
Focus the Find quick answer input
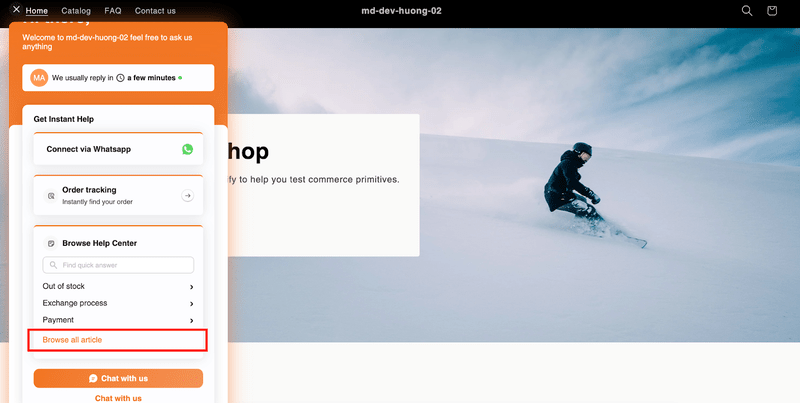[118, 265]
